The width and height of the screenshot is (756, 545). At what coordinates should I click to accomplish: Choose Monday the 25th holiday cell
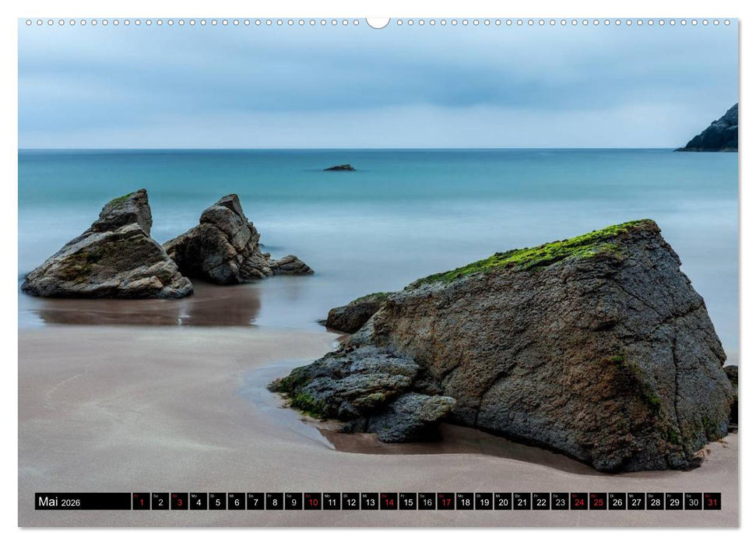click(598, 502)
